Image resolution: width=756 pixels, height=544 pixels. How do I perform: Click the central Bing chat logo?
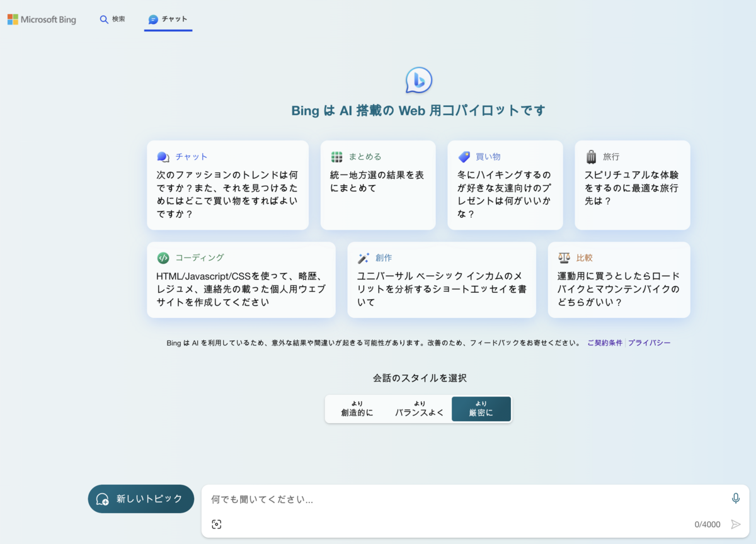click(x=419, y=80)
